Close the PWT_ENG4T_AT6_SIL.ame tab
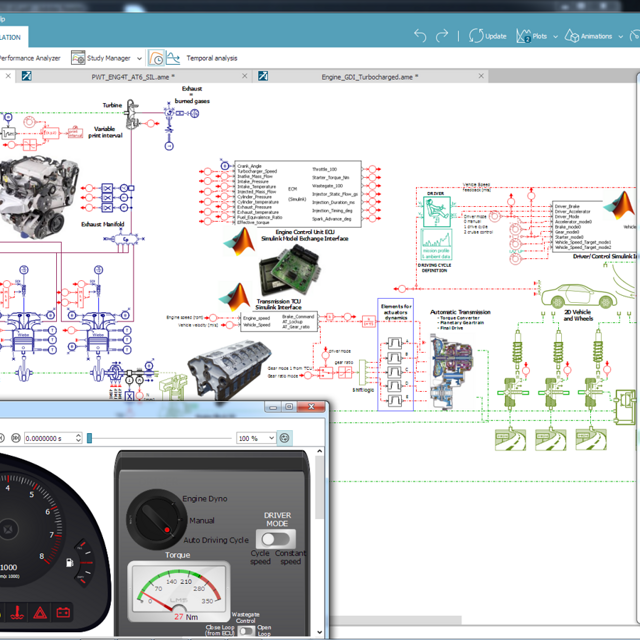The image size is (640, 640). point(244,76)
